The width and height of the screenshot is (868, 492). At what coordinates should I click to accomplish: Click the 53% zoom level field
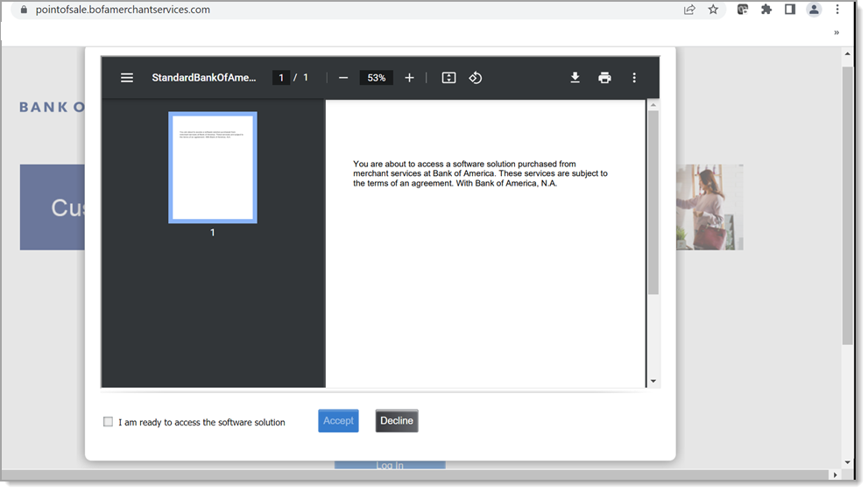[377, 78]
